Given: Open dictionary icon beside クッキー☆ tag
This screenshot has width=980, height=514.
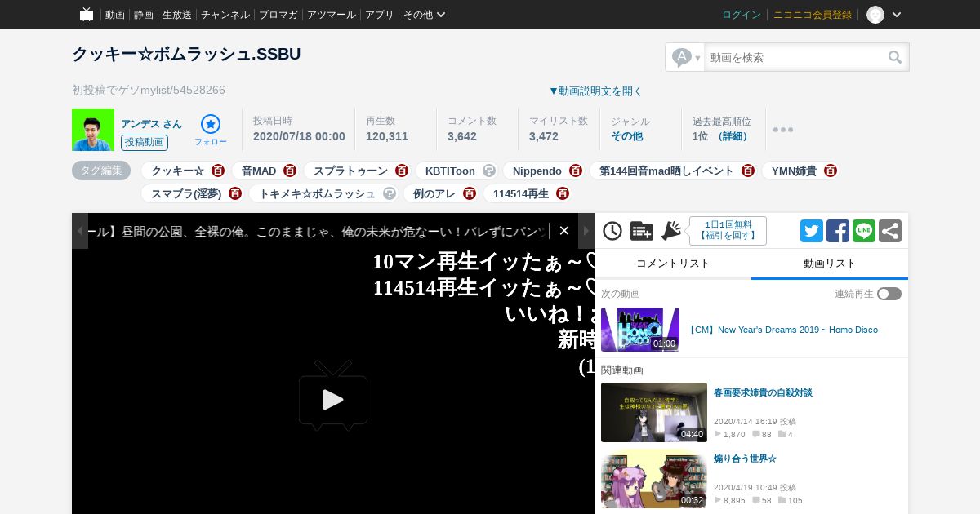Looking at the screenshot, I should (218, 171).
